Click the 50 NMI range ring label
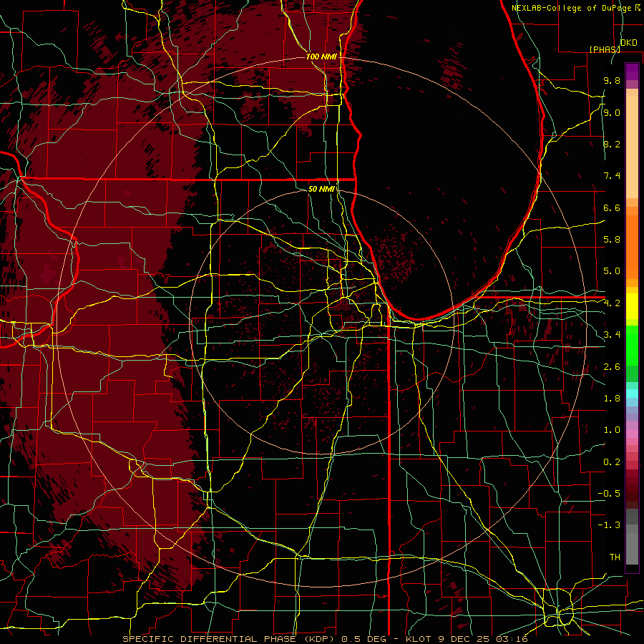This screenshot has width=644, height=644. tap(321, 189)
